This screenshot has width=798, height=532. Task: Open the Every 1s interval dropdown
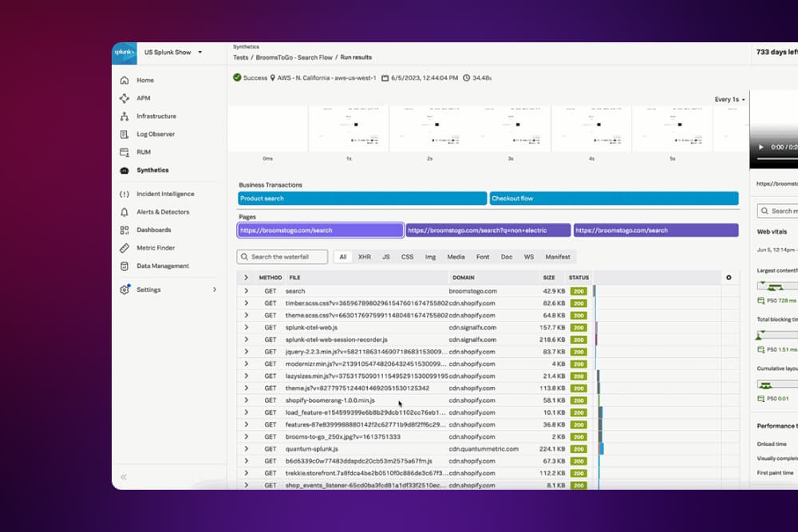click(x=729, y=100)
